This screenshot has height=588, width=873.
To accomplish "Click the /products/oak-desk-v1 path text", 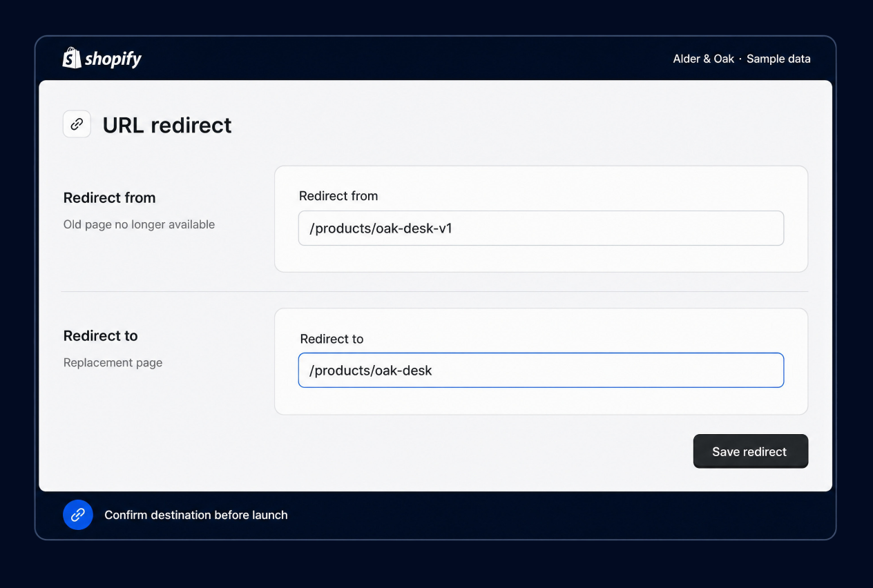I will click(x=381, y=228).
